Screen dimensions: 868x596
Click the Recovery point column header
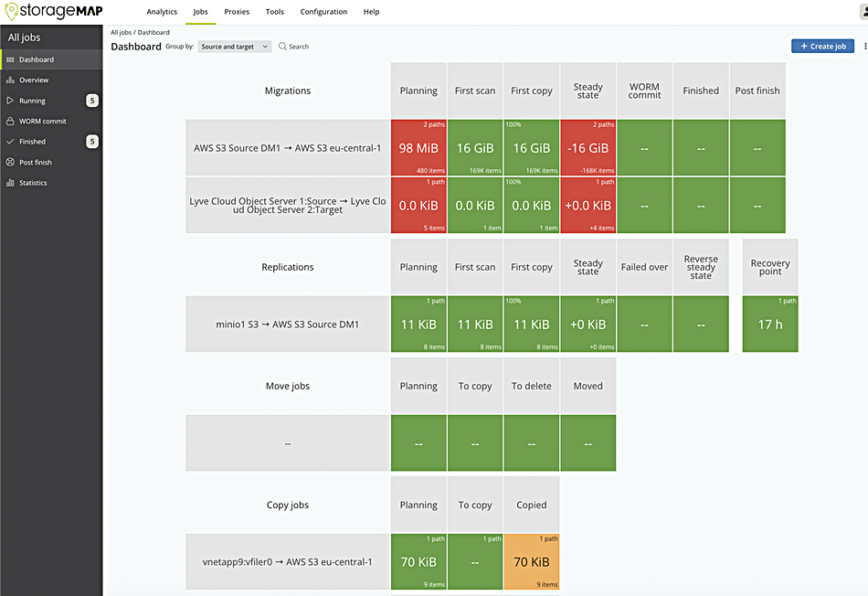tap(770, 267)
